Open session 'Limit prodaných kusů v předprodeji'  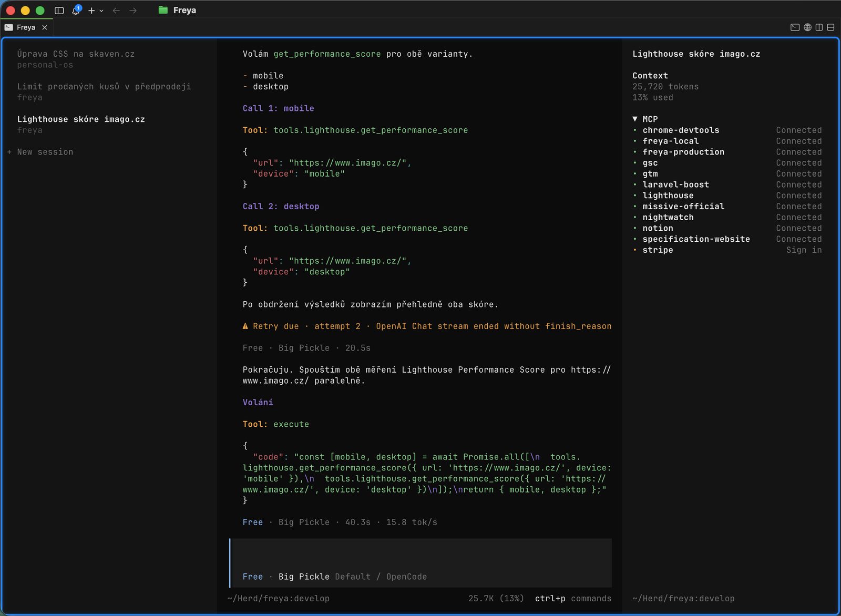104,92
